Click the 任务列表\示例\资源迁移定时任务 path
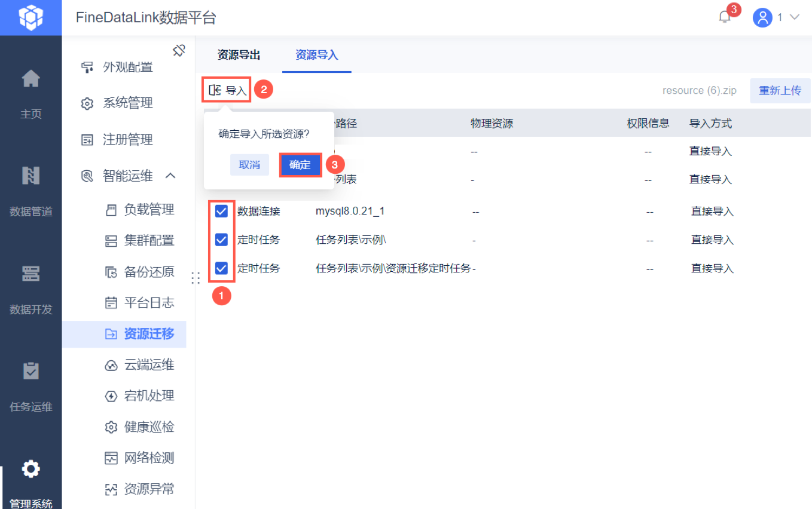Image resolution: width=812 pixels, height=509 pixels. pos(393,269)
